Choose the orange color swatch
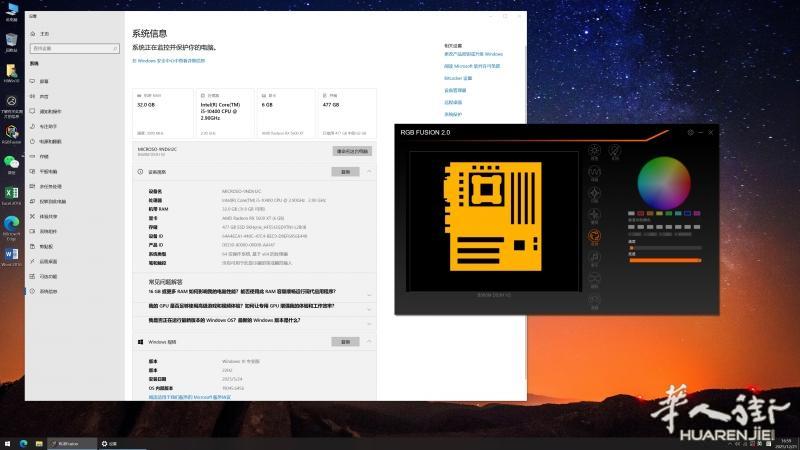Image resolution: width=800 pixels, height=450 pixels. [650, 213]
